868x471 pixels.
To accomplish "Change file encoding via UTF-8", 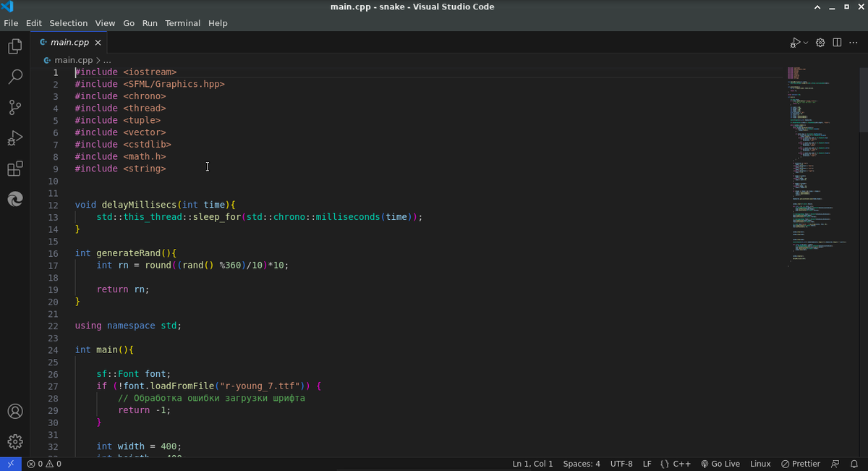I will (621, 464).
